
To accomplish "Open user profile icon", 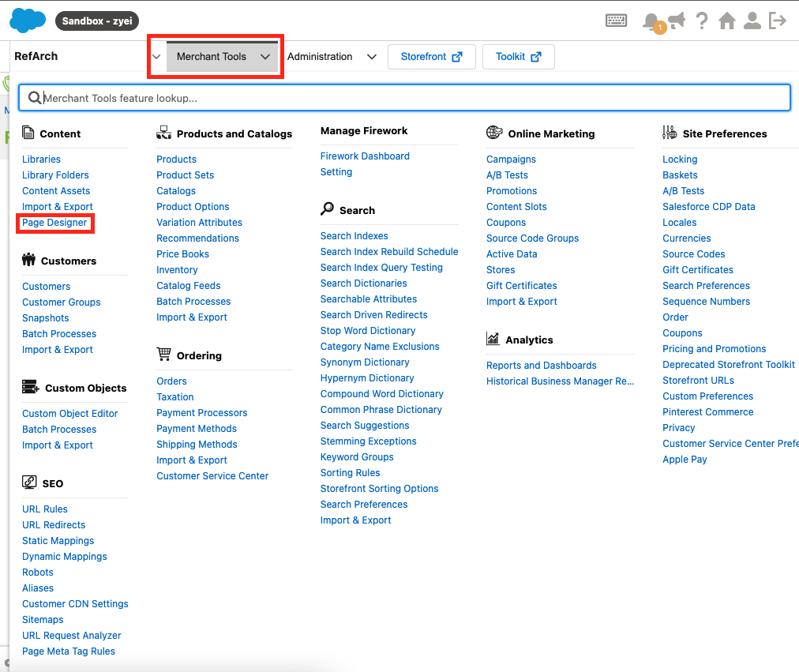I will pyautogui.click(x=752, y=21).
